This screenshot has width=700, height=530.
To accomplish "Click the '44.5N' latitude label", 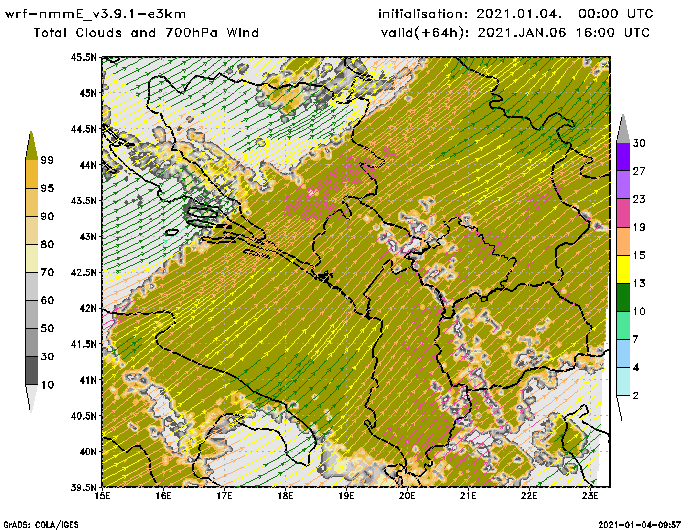I will 83,129.
